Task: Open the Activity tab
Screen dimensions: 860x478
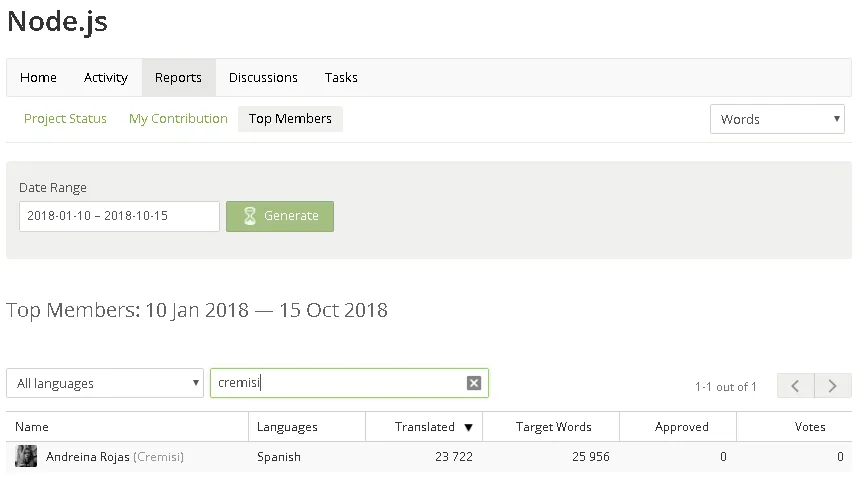Action: click(106, 78)
